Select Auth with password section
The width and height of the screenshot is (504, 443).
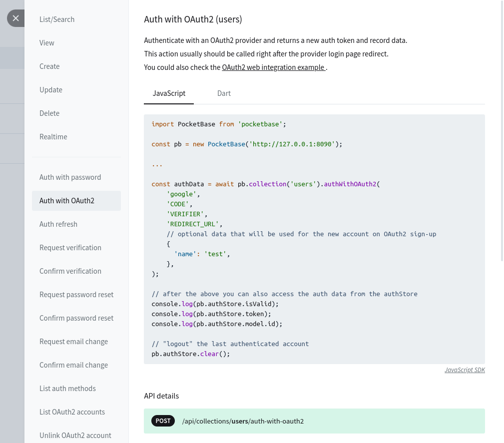[70, 177]
